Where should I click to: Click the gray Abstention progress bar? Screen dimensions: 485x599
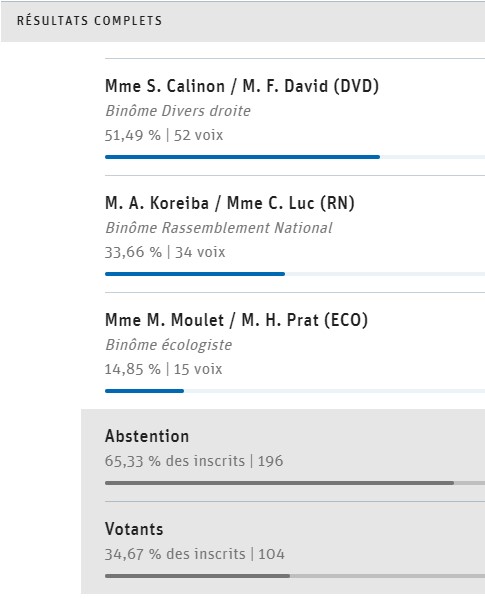[280, 483]
